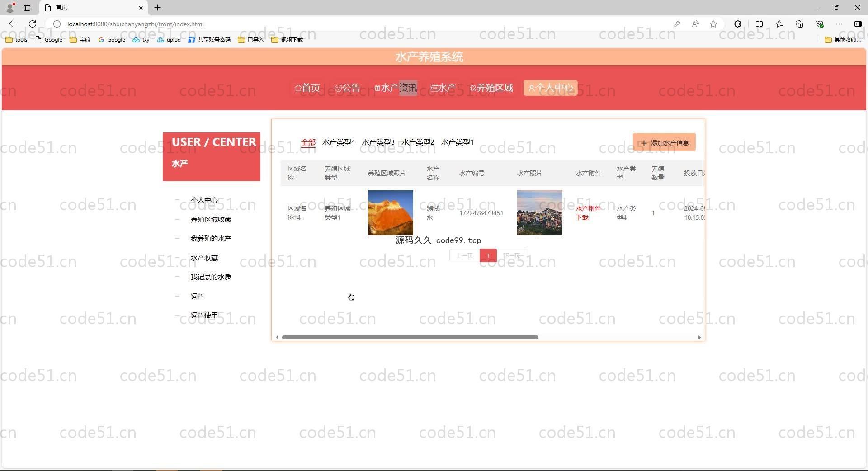This screenshot has width=868, height=471.
Task: Click the scrollbar right arrow
Action: (x=699, y=337)
